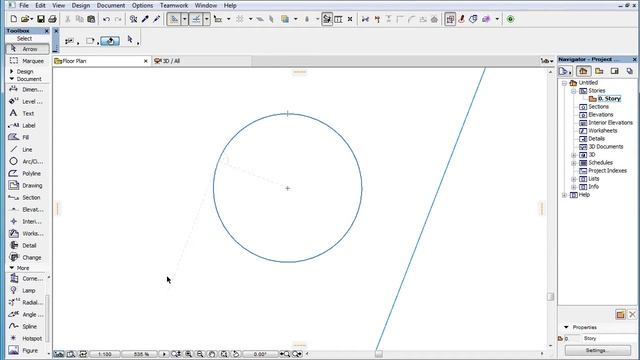Open the Teamwork menu
Screen dimensions: 640x360
coord(174,5)
